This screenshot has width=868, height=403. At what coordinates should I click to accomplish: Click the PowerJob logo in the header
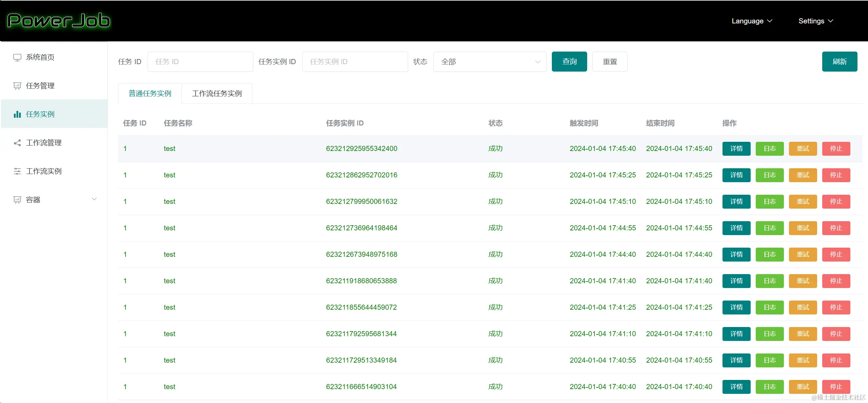click(x=58, y=21)
